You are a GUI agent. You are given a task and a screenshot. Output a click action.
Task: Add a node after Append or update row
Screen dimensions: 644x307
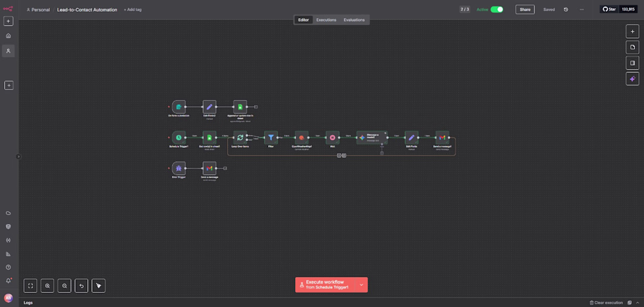coord(256,106)
